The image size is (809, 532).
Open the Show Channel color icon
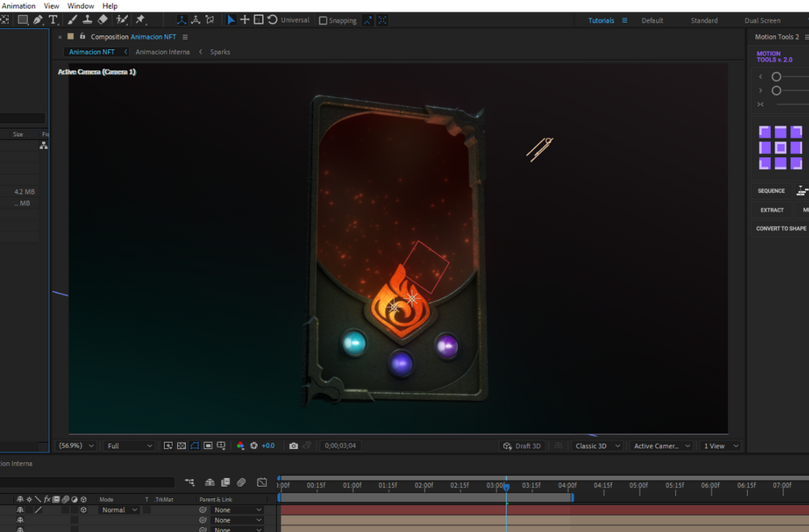coord(241,446)
